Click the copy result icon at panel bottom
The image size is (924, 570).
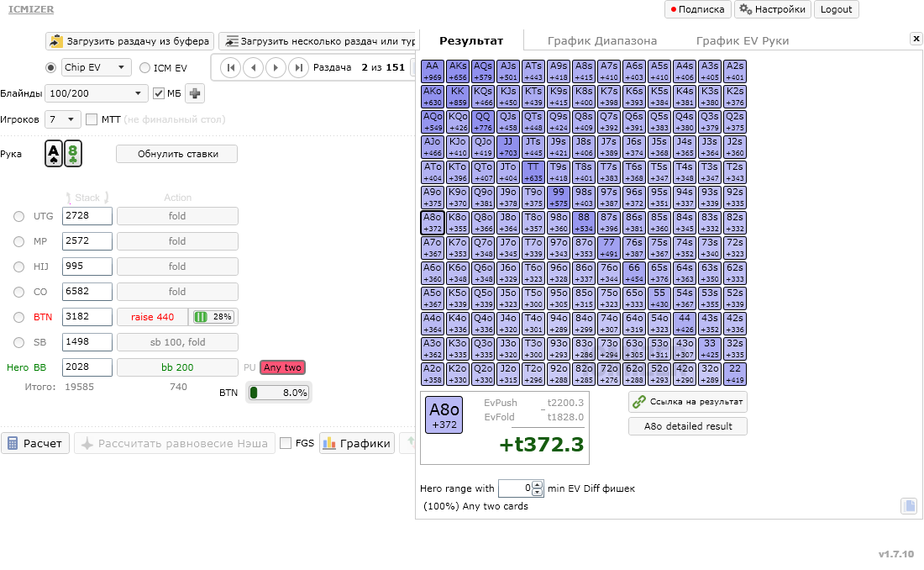[909, 506]
